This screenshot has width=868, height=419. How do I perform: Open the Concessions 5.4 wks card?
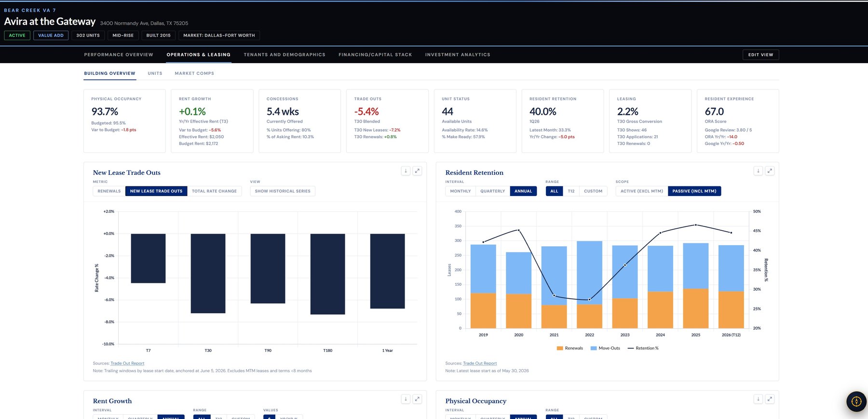coord(299,121)
